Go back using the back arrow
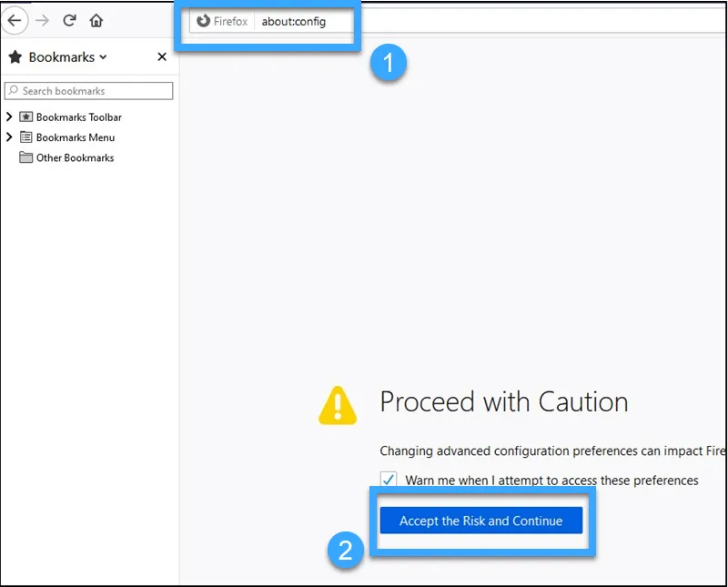Viewport: 728px width, 587px height. pyautogui.click(x=14, y=21)
